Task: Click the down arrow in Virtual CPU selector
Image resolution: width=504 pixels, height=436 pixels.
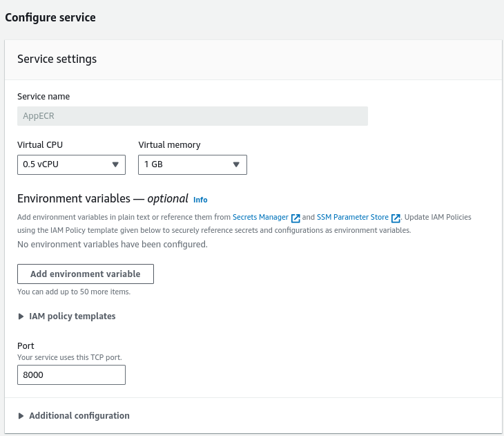Action: tap(115, 164)
